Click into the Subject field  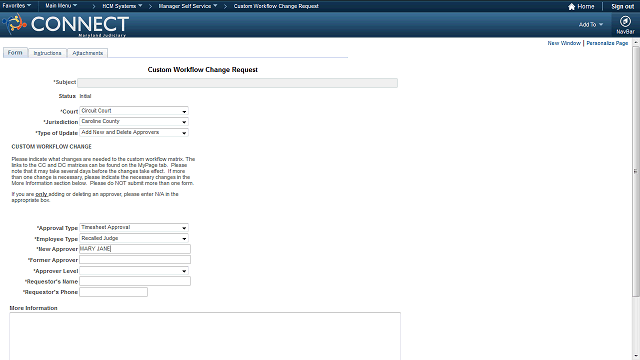pos(238,83)
